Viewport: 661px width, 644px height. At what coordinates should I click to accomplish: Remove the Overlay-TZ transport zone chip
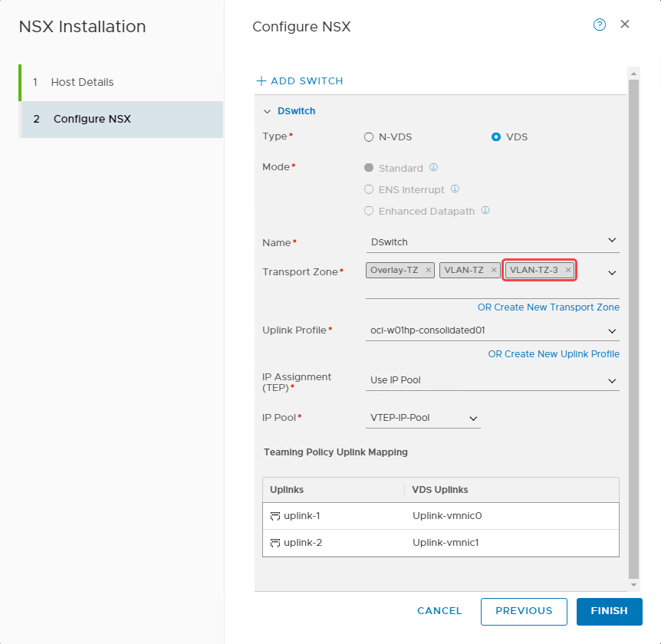428,270
